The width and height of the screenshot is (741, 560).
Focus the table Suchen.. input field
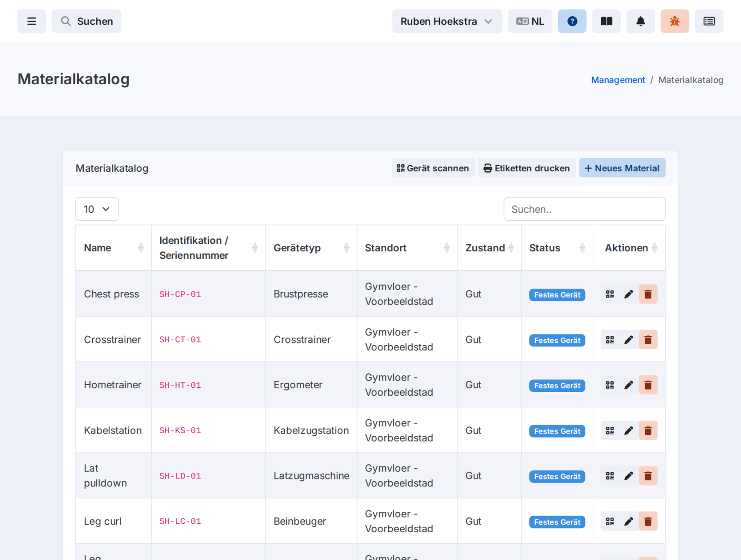[584, 209]
